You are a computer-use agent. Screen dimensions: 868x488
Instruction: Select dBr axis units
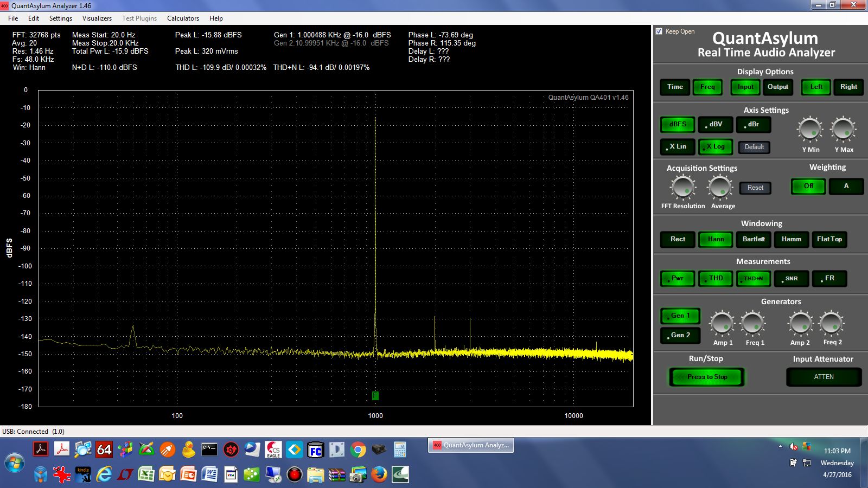[x=754, y=124]
